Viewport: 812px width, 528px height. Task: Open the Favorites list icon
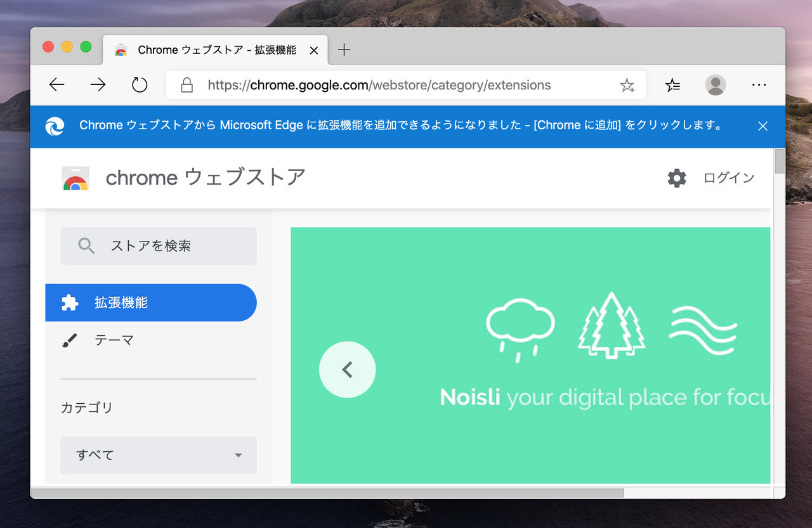pos(672,85)
